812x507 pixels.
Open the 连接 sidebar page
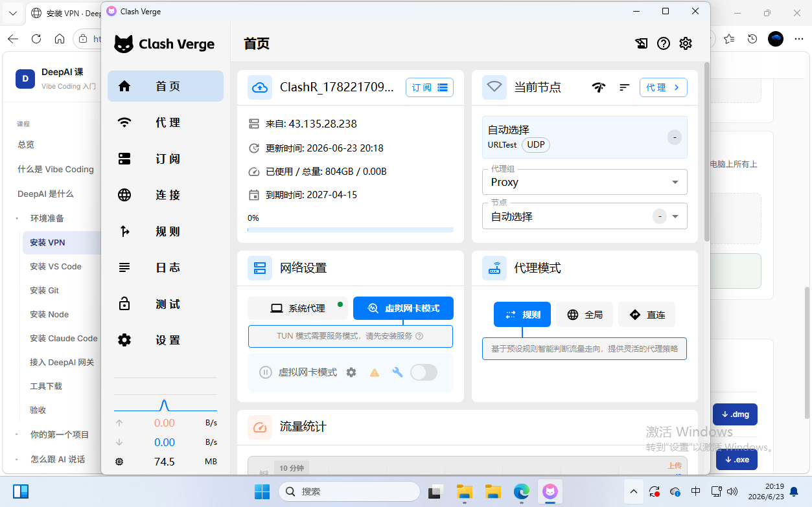click(x=165, y=195)
